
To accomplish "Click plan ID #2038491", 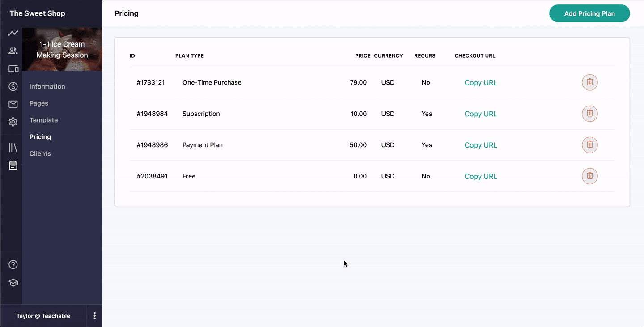I will [x=152, y=176].
